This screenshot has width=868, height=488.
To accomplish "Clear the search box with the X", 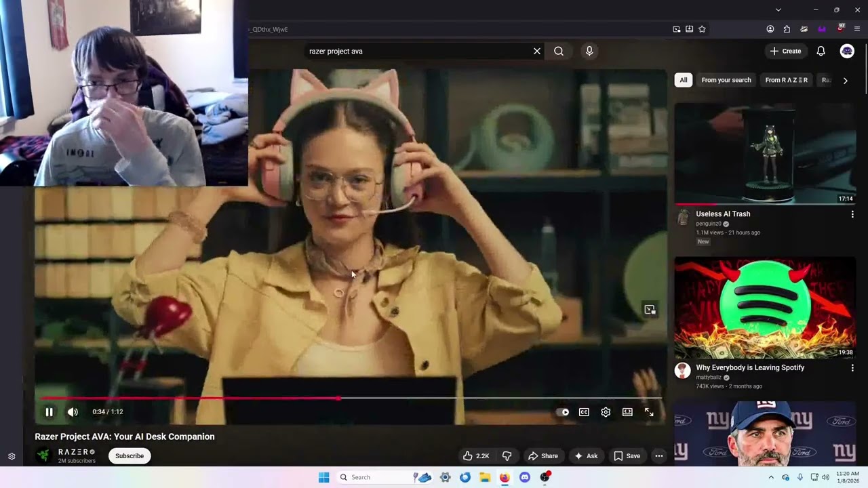I will coord(537,51).
